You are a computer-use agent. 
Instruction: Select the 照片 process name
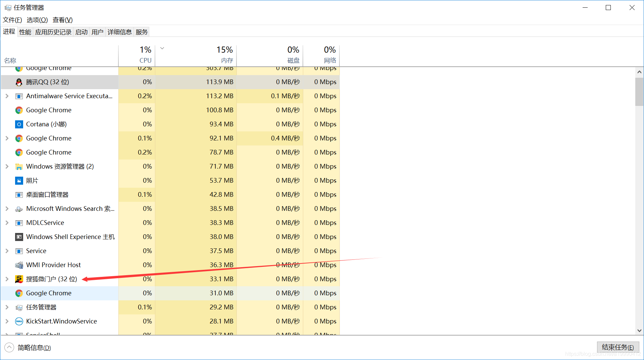coord(32,181)
